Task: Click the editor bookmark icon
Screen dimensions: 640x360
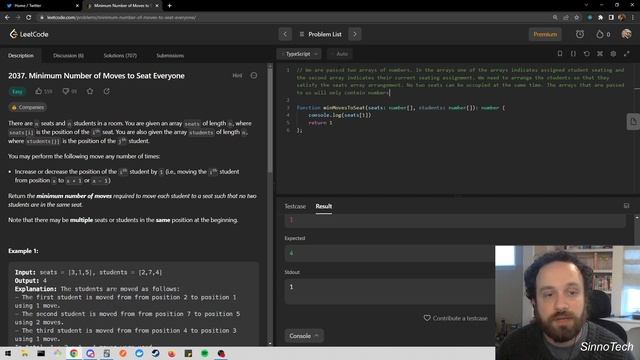Action: (x=560, y=54)
